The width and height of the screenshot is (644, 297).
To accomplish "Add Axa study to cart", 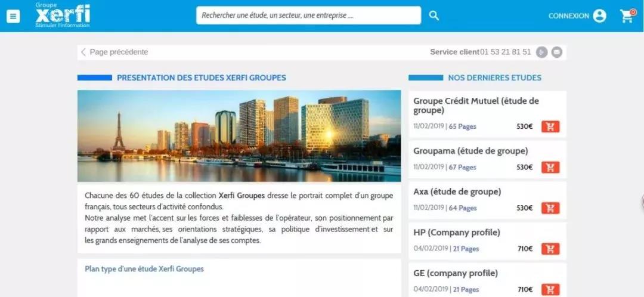I will tap(550, 208).
